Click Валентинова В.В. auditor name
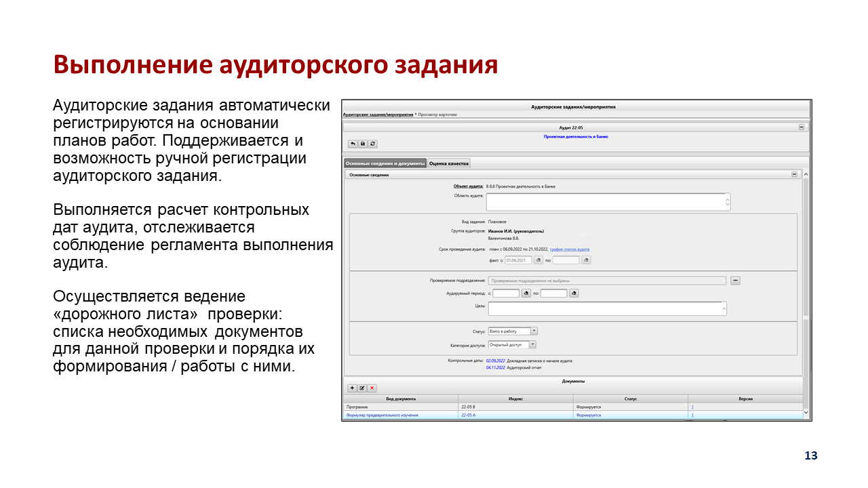 pos(504,239)
